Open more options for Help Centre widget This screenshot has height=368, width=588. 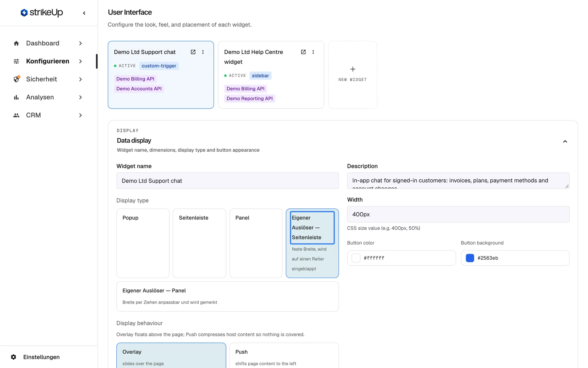313,52
